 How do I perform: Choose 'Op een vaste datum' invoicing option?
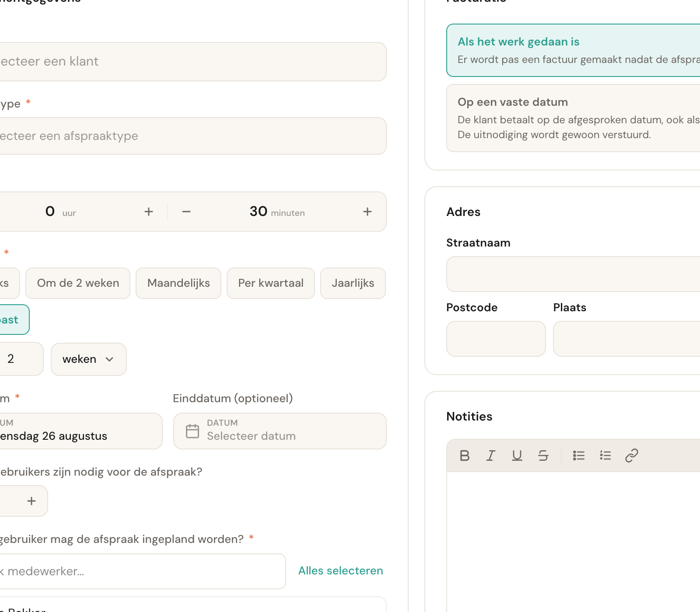pos(573,118)
